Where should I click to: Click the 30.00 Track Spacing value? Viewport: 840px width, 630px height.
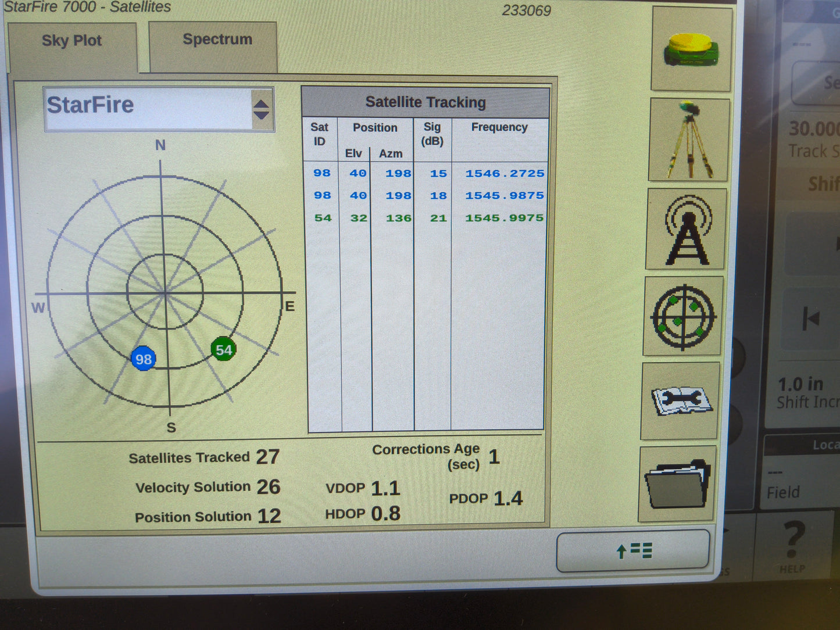tap(814, 128)
